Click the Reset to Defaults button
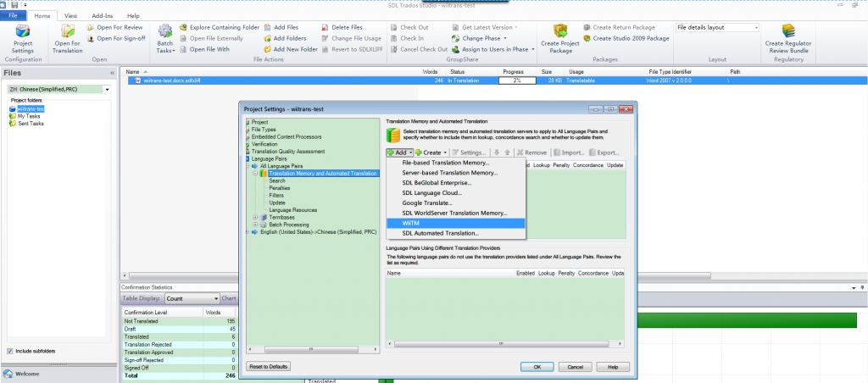This screenshot has width=868, height=383. [268, 366]
